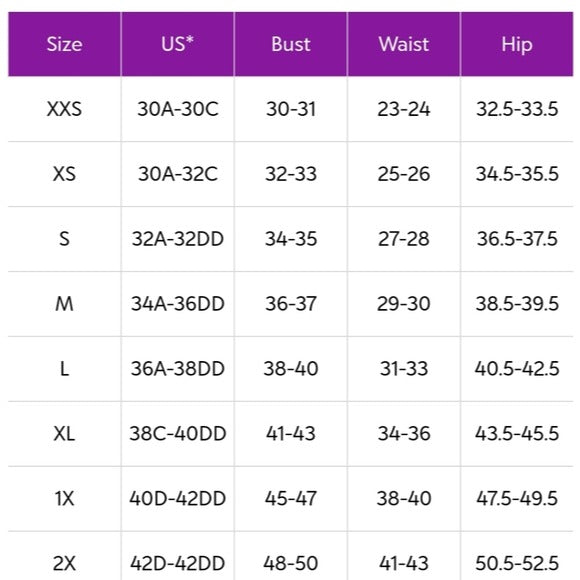Select waist value 38-40 in 1X row
The image size is (580, 580).
[404, 499]
